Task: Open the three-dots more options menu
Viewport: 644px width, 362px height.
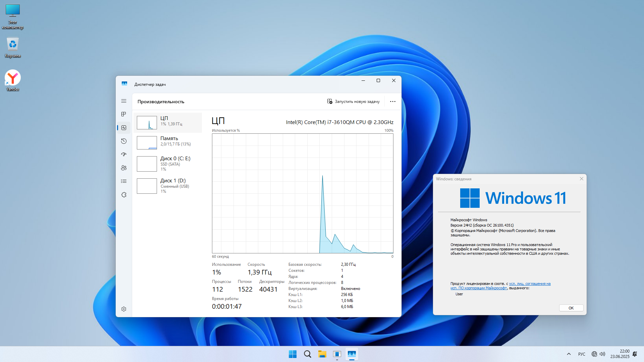Action: pyautogui.click(x=392, y=102)
